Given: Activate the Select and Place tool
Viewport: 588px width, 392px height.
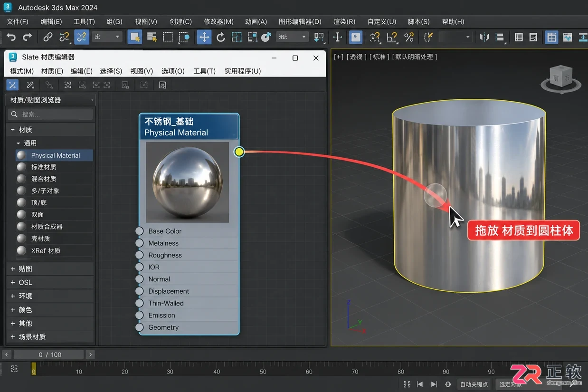Looking at the screenshot, I should tap(266, 37).
